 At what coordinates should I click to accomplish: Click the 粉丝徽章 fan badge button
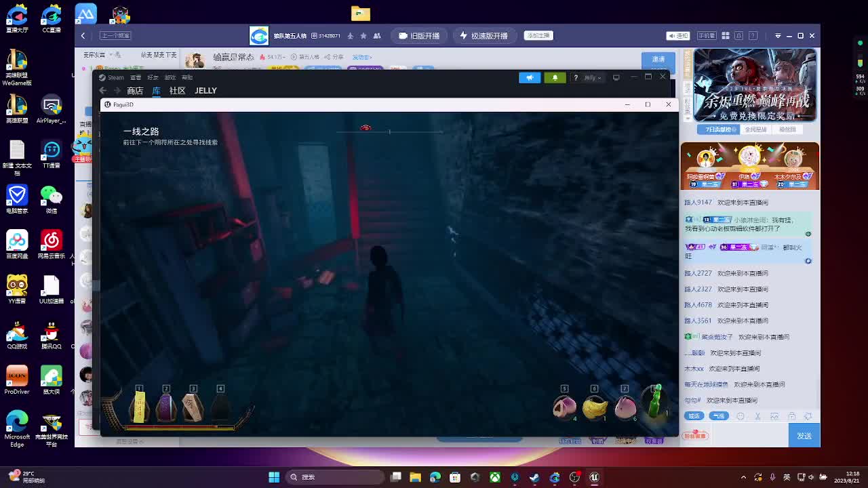point(695,436)
